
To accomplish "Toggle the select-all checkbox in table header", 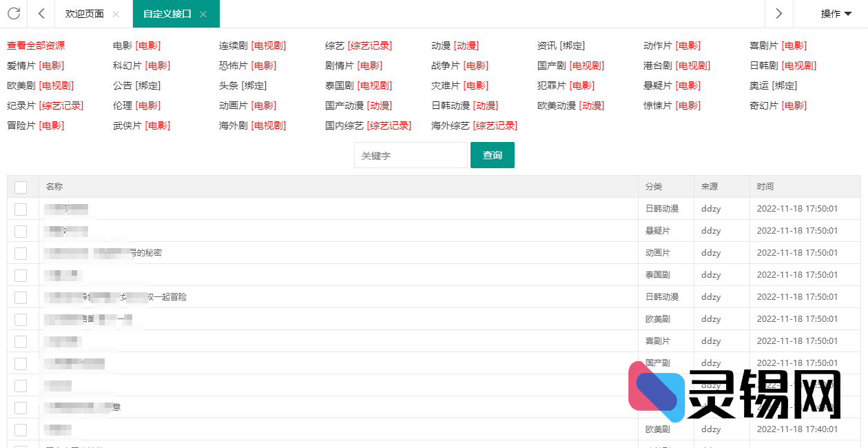I will tap(21, 187).
